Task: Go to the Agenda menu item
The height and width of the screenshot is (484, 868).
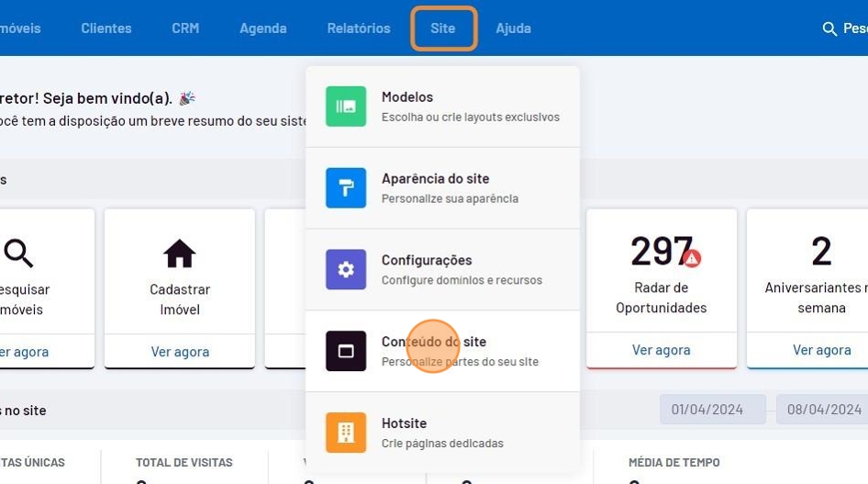Action: (x=263, y=28)
